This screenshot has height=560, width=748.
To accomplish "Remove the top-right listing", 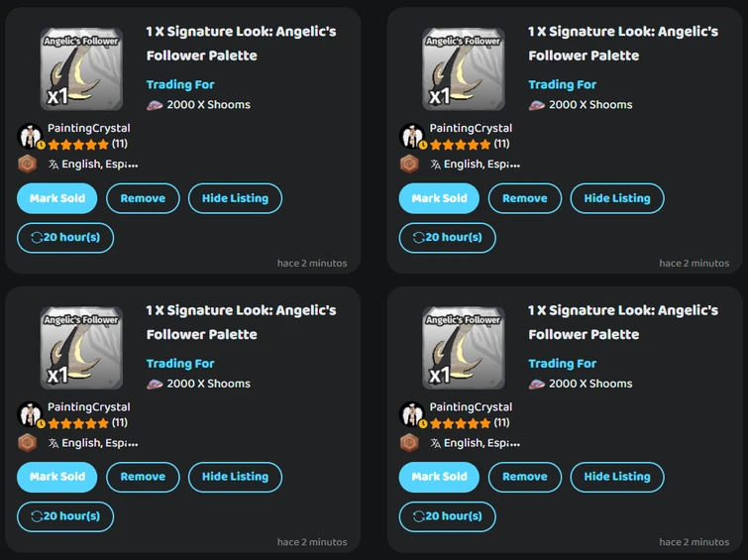I will point(525,198).
